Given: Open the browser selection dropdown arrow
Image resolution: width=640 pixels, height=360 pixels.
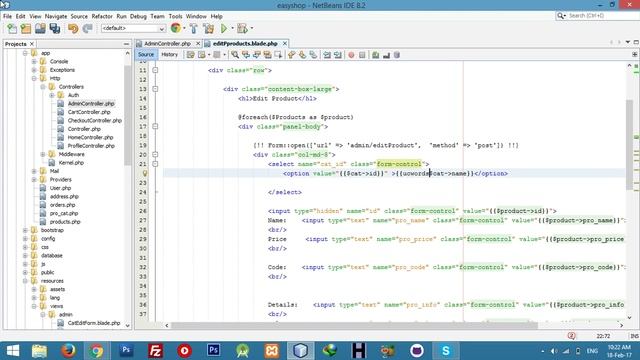Looking at the screenshot, I should [x=184, y=28].
